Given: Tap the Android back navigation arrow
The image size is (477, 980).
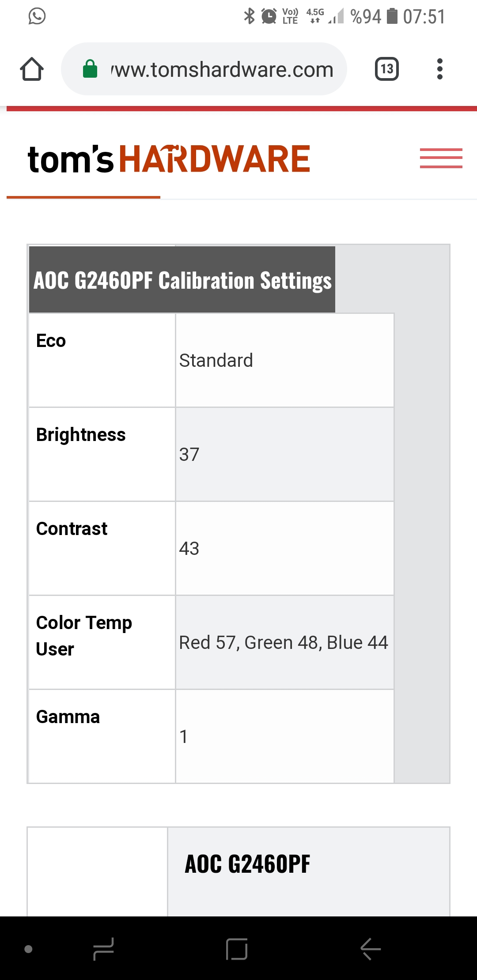Looking at the screenshot, I should [370, 949].
